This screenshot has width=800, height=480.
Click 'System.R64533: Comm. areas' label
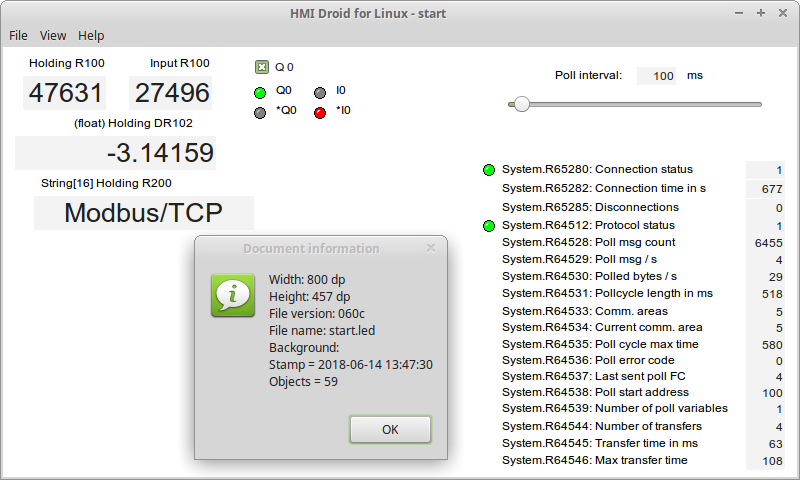[585, 311]
